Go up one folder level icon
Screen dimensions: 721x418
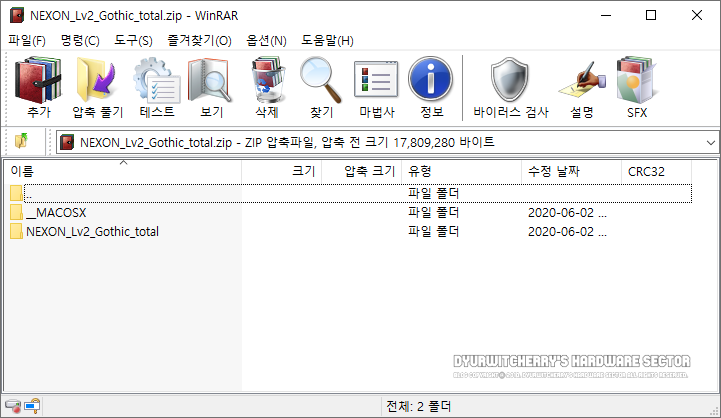point(21,141)
